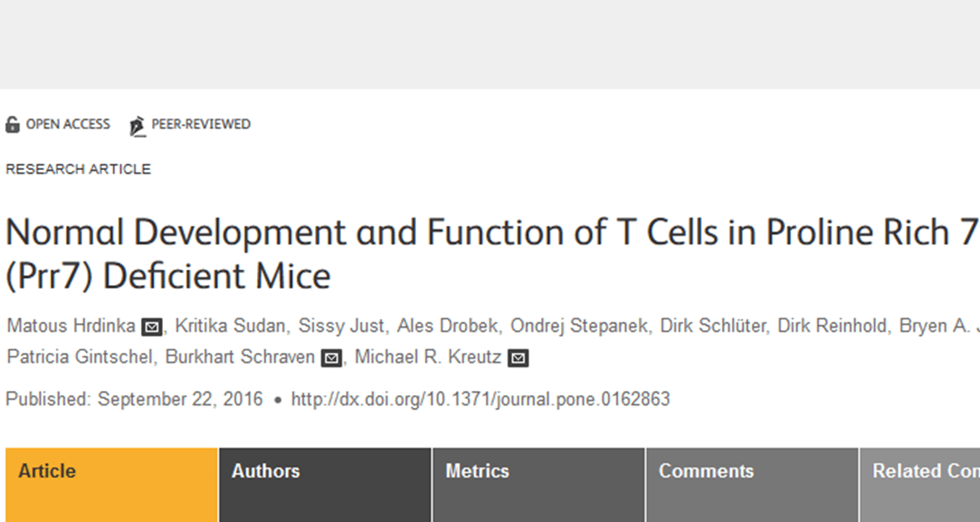Click the RESEARCH ARTICLE label
This screenshot has width=980, height=522.
coord(78,169)
